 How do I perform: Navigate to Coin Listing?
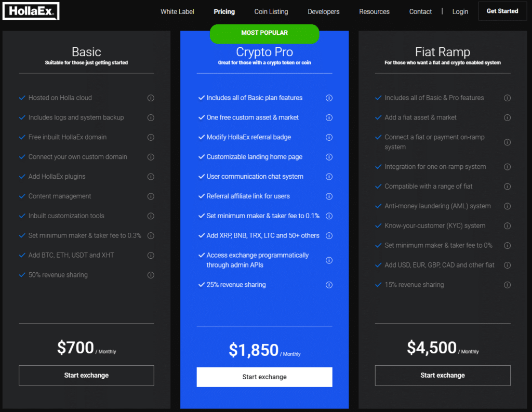click(x=271, y=11)
